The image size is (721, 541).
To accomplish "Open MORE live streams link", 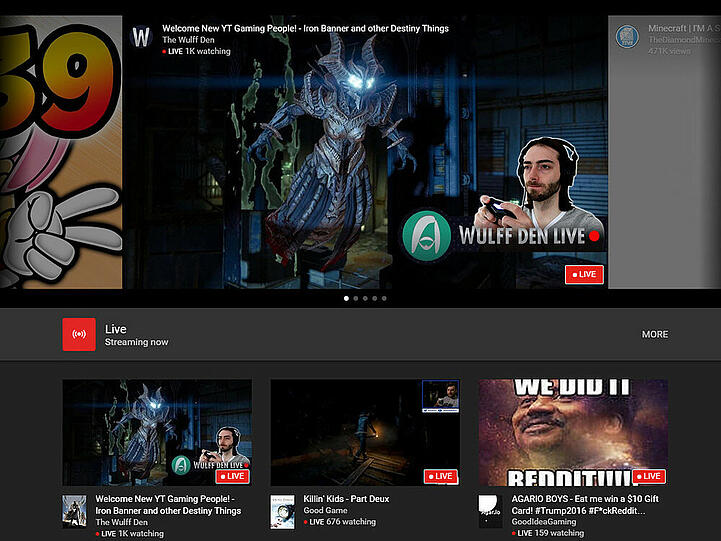I will point(655,334).
